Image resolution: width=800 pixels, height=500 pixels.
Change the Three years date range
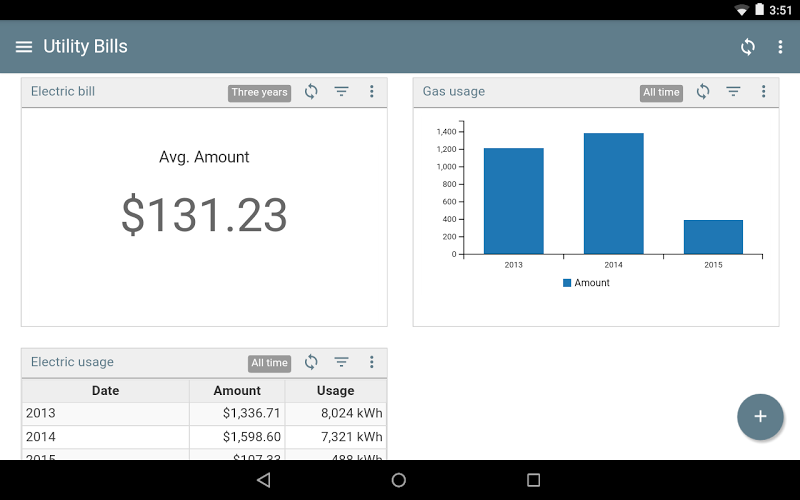(x=259, y=93)
